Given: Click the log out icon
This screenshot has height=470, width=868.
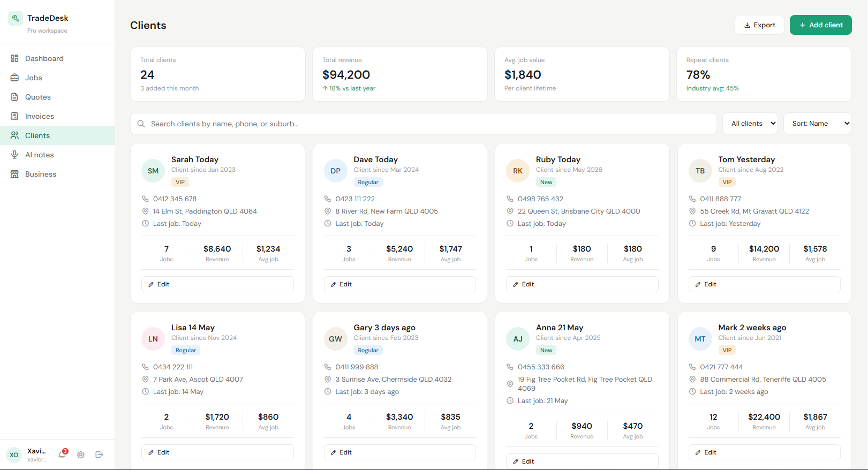Looking at the screenshot, I should [x=99, y=454].
